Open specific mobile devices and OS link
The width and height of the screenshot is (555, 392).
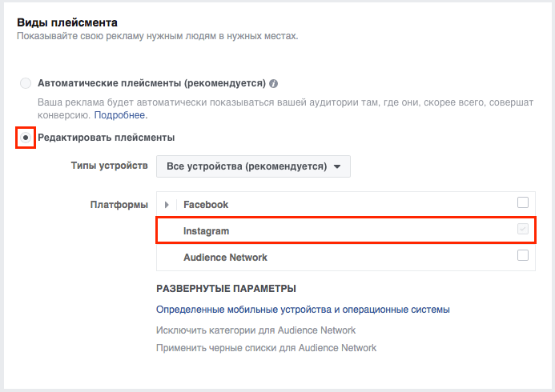(303, 310)
